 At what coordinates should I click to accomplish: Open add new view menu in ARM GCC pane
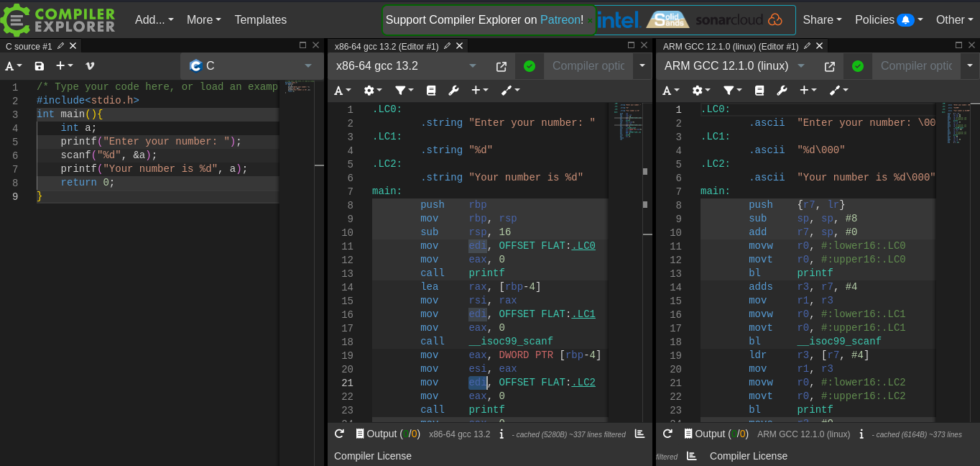(x=808, y=91)
